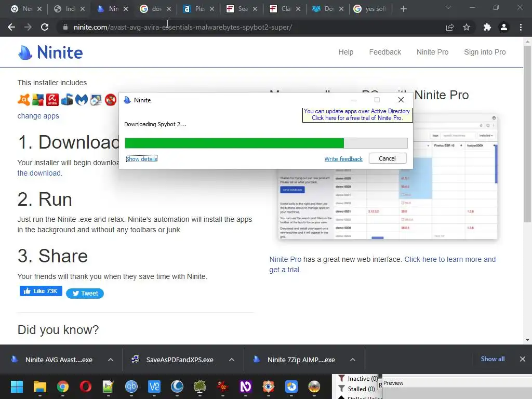
Task: Click 'Click here to learn more' trial link
Action: (450, 259)
